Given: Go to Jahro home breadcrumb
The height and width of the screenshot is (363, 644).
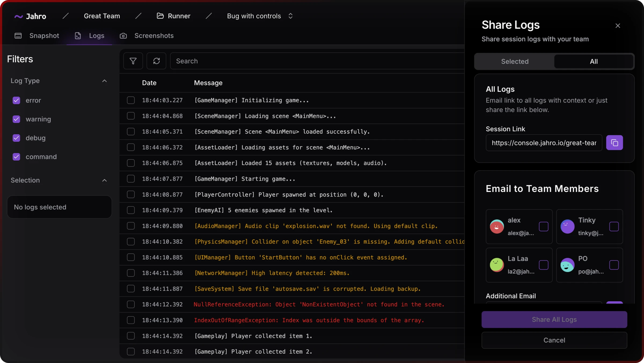Looking at the screenshot, I should point(30,16).
